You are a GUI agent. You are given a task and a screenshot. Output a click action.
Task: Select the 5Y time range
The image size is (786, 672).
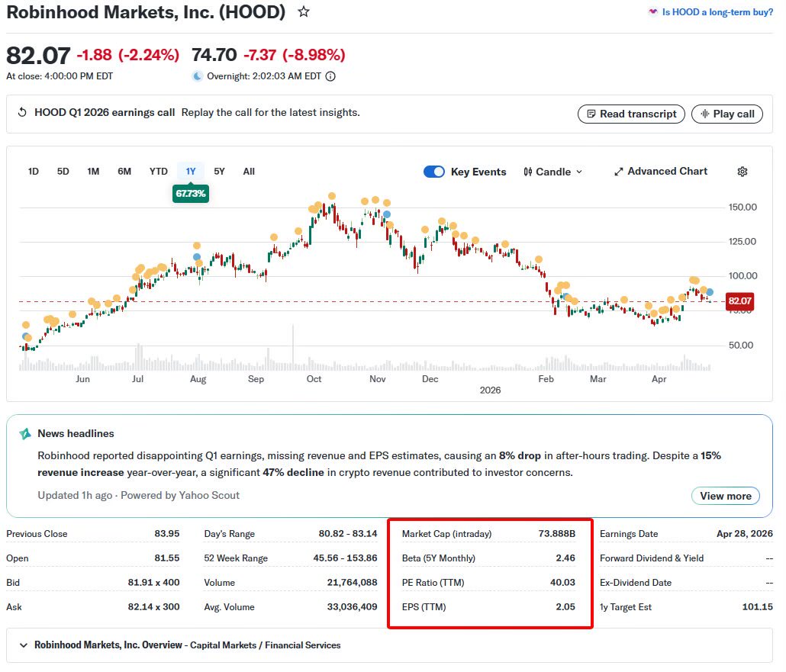(x=219, y=172)
